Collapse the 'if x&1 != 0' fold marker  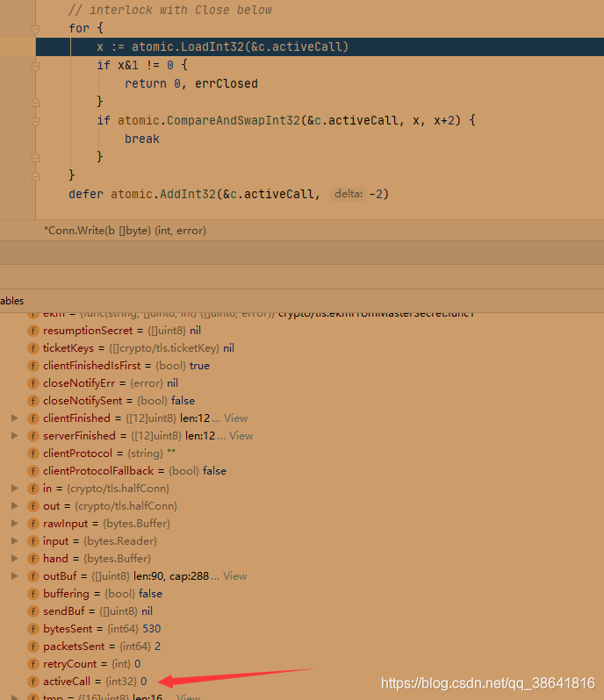[x=36, y=66]
